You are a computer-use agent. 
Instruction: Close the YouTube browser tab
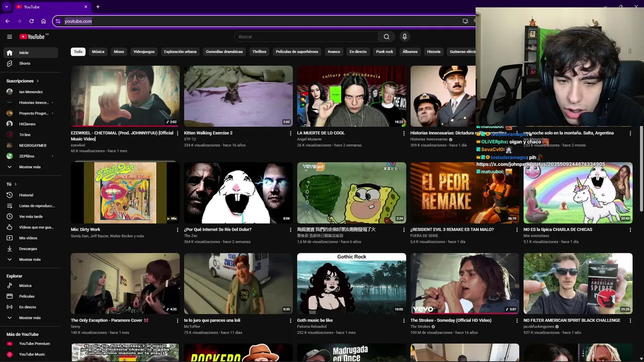tap(86, 7)
